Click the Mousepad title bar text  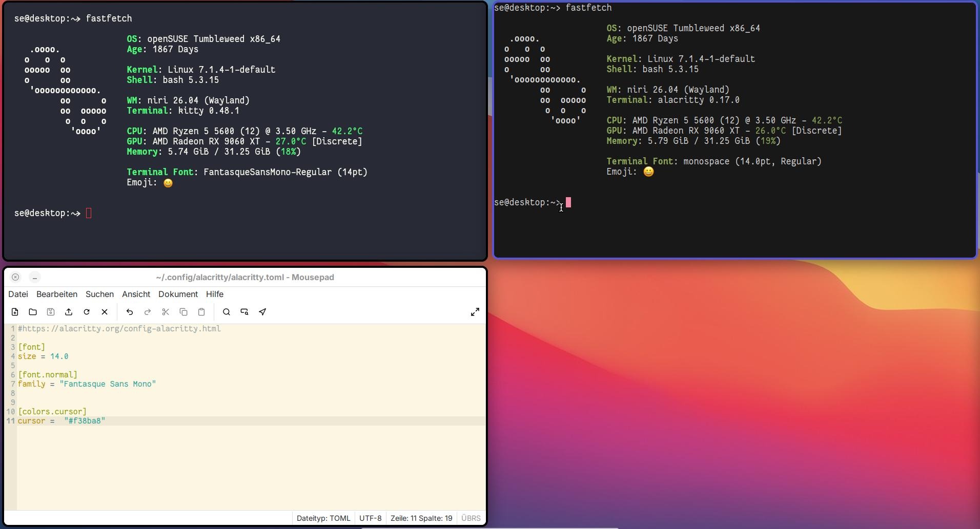click(245, 277)
